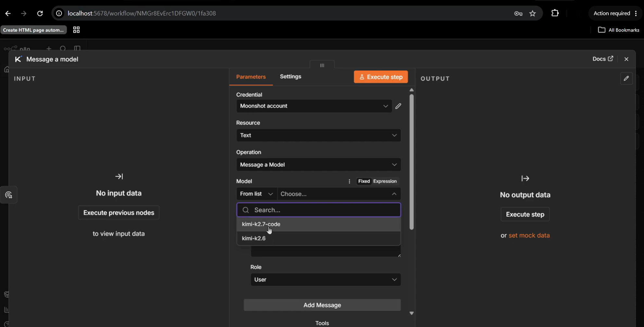
Task: Expand the Credential dropdown
Action: point(314,106)
